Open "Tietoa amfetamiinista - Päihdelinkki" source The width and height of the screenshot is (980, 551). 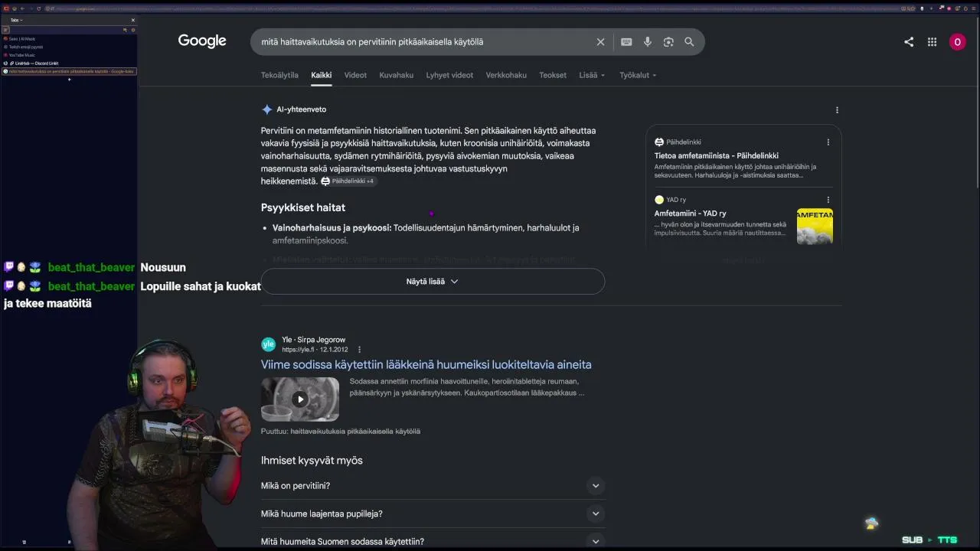(x=716, y=156)
